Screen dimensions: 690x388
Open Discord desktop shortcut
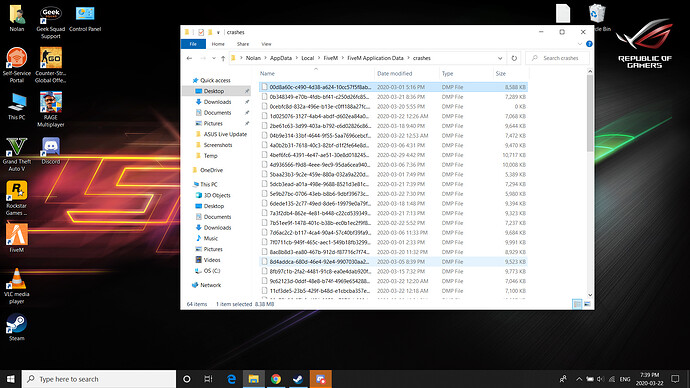tap(51, 150)
